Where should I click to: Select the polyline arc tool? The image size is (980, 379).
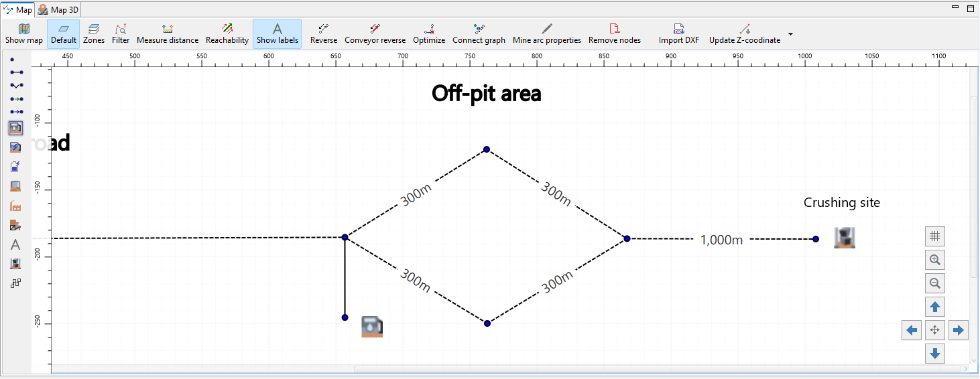point(16,85)
